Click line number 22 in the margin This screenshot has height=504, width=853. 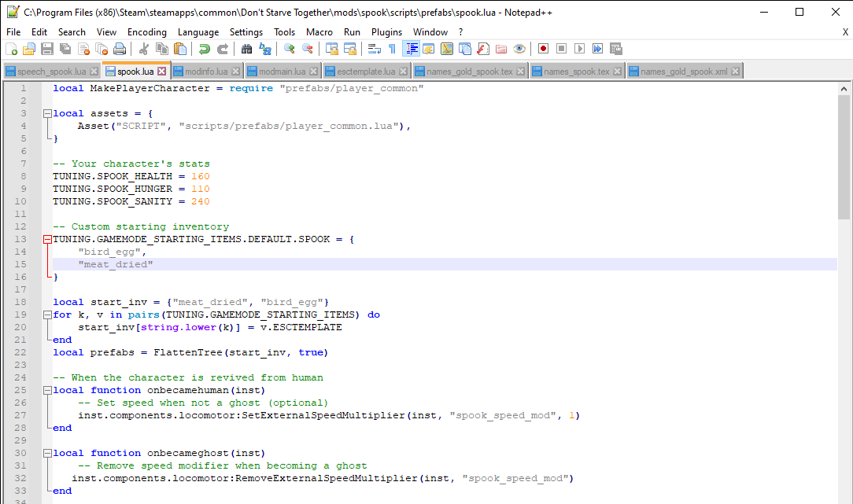tap(21, 352)
